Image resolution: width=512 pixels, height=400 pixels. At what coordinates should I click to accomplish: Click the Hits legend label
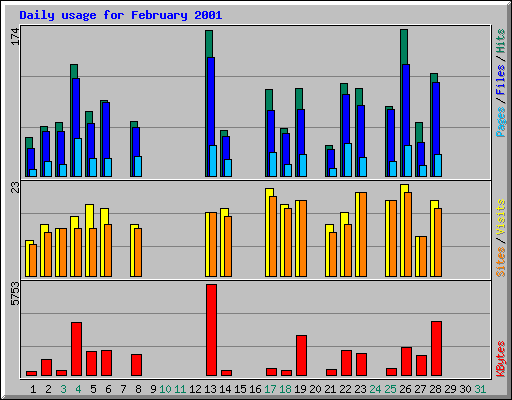[x=501, y=41]
